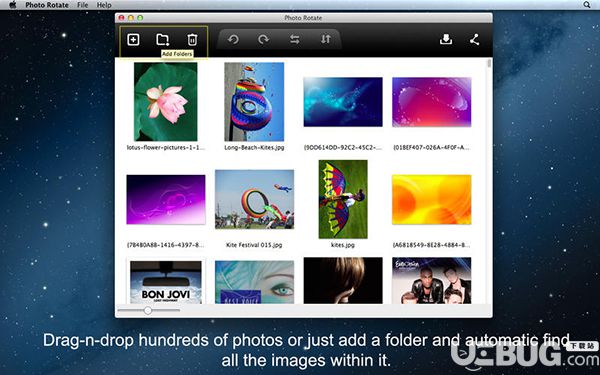The image size is (600, 375).
Task: Click the {7B4B0A88-1416 file name
Action: pos(165,245)
